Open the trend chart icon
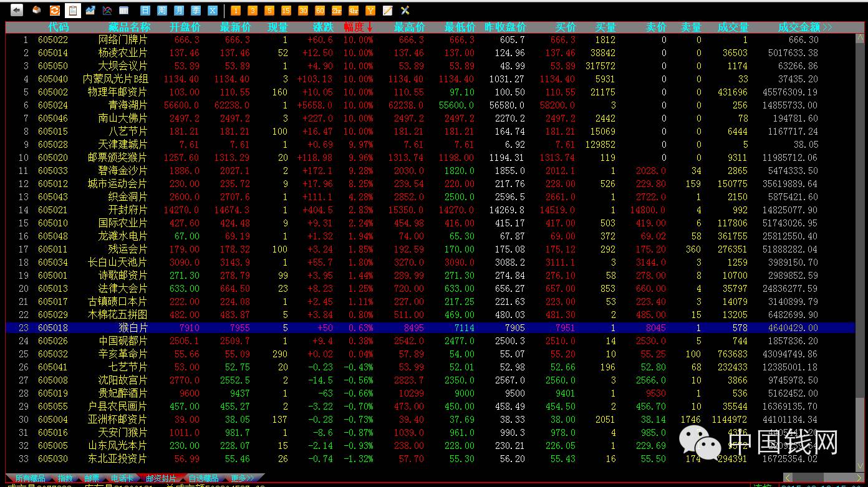Screen dimensions: 868x487 pyautogui.click(x=90, y=11)
